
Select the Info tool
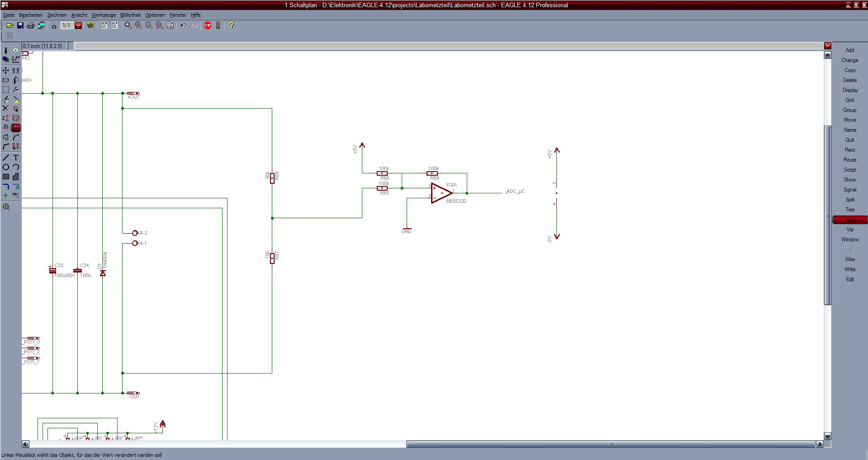point(6,50)
